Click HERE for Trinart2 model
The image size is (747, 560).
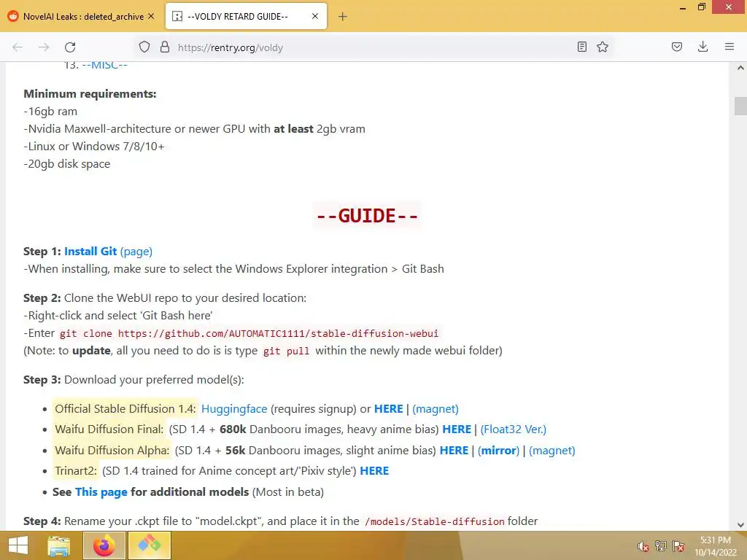[374, 471]
